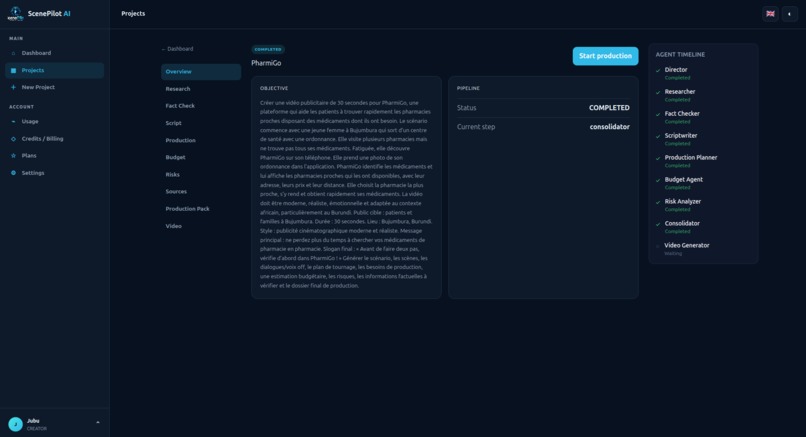
Task: Click the Risk Analyzer timeline entry
Action: pos(703,206)
